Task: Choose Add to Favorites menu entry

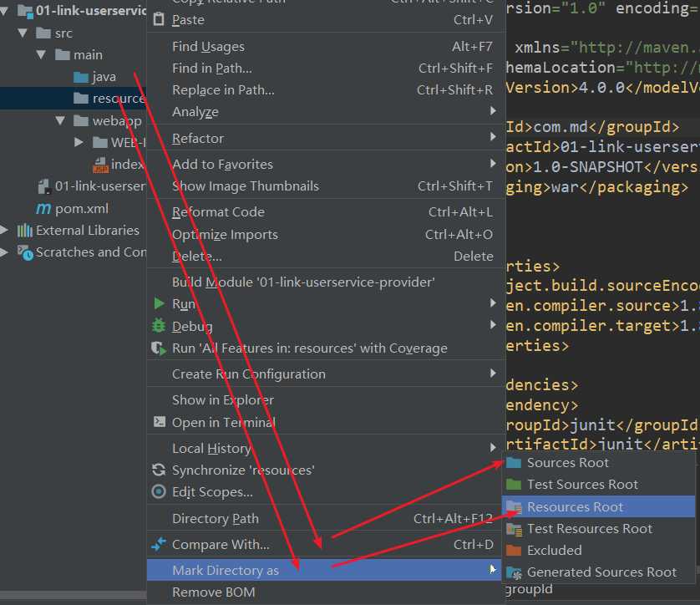Action: pos(326,165)
